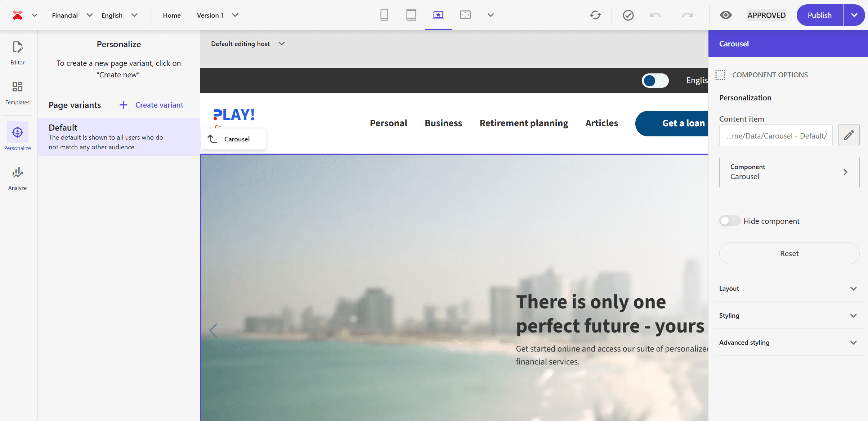This screenshot has width=868, height=421.
Task: Expand the Advanced styling section
Action: tap(789, 343)
